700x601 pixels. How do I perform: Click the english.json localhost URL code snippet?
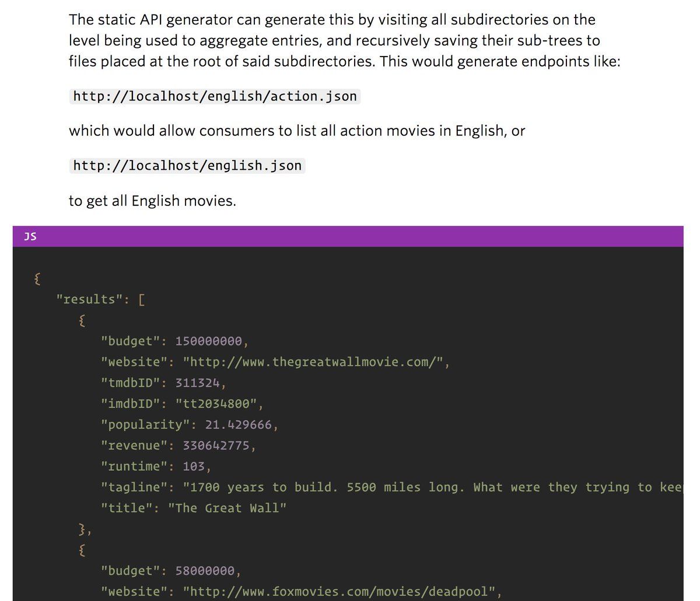(x=187, y=166)
